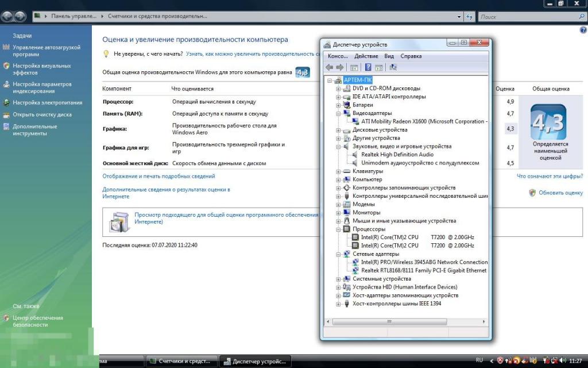Image resolution: width=588 pixels, height=368 pixels.
Task: Click the network connection icon in system tray
Action: click(554, 361)
